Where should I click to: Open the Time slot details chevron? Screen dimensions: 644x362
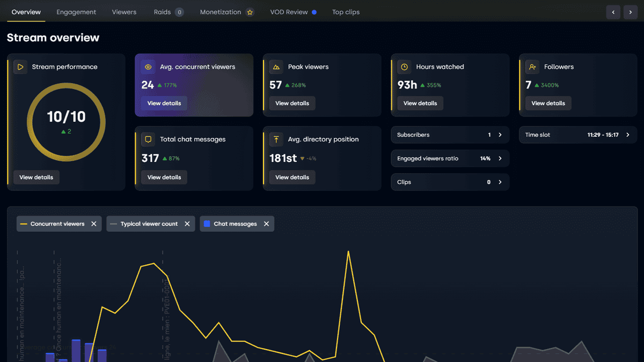[x=628, y=135]
